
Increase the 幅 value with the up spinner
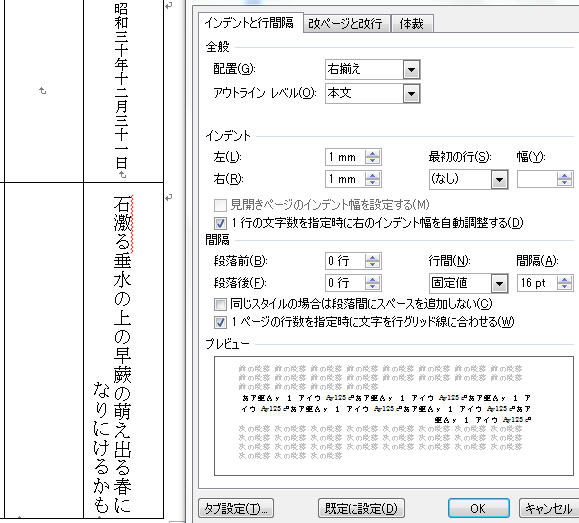click(564, 175)
